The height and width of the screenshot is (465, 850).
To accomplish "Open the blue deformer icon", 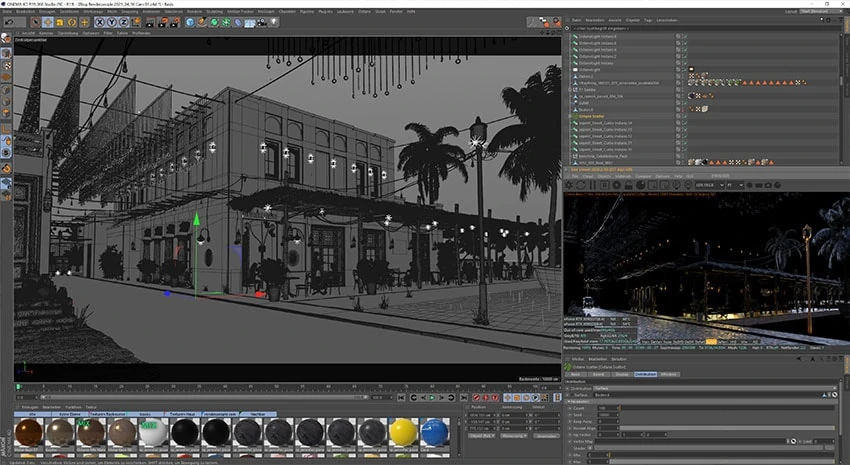I will click(238, 22).
